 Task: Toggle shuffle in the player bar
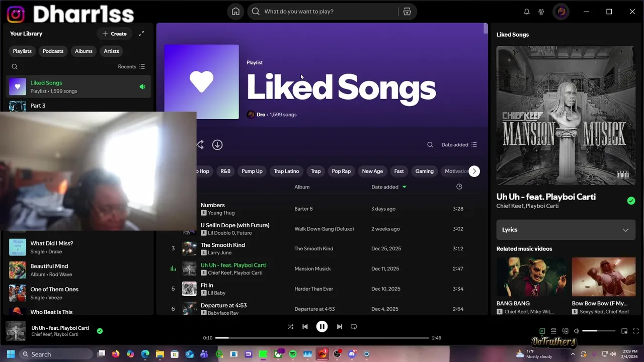click(290, 327)
